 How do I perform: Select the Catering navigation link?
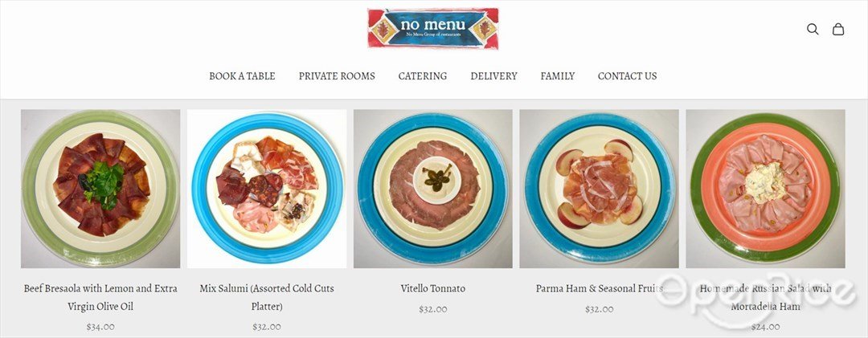click(423, 75)
